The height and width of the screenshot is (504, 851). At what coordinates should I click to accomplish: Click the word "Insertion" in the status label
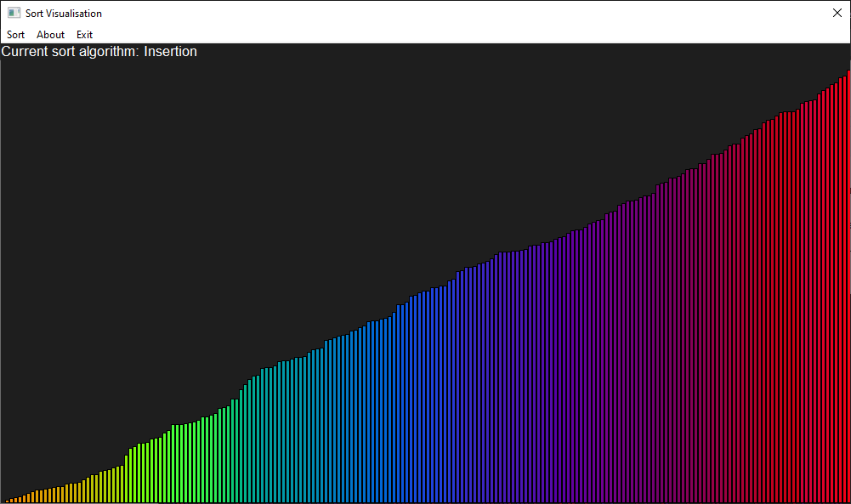point(170,52)
